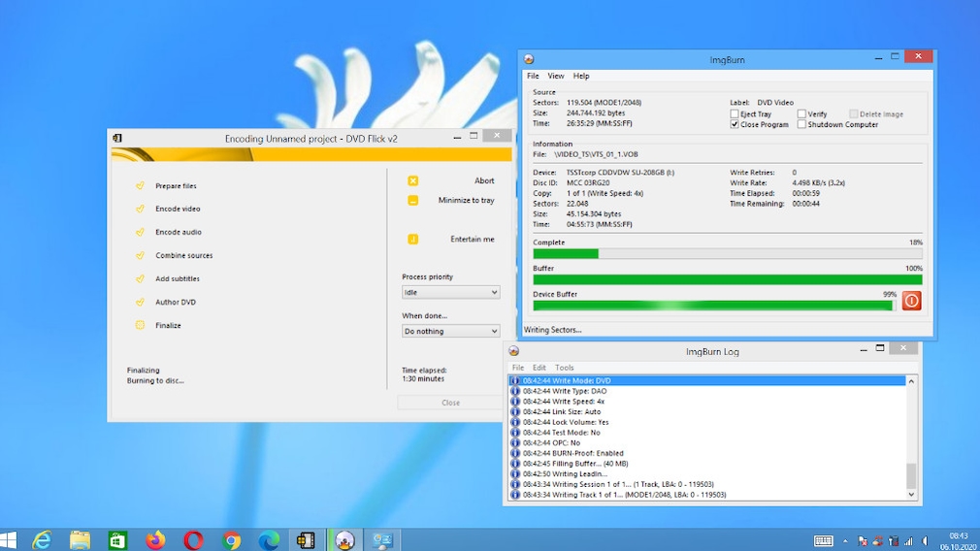Launch Internet Explorer from taskbar
Image resolution: width=980 pixels, height=551 pixels.
pyautogui.click(x=42, y=540)
